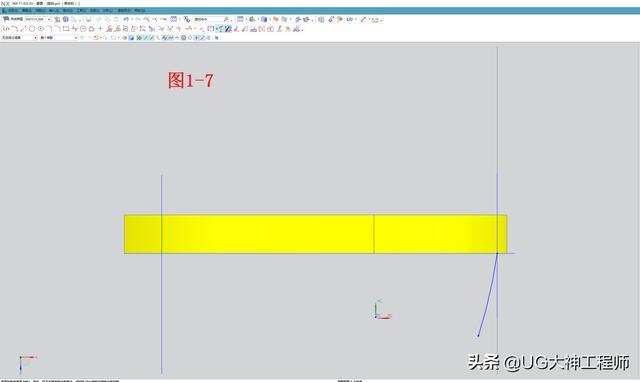Toggle the highlighted blue pencil icon beside it
This screenshot has width=640, height=382.
[228, 29]
